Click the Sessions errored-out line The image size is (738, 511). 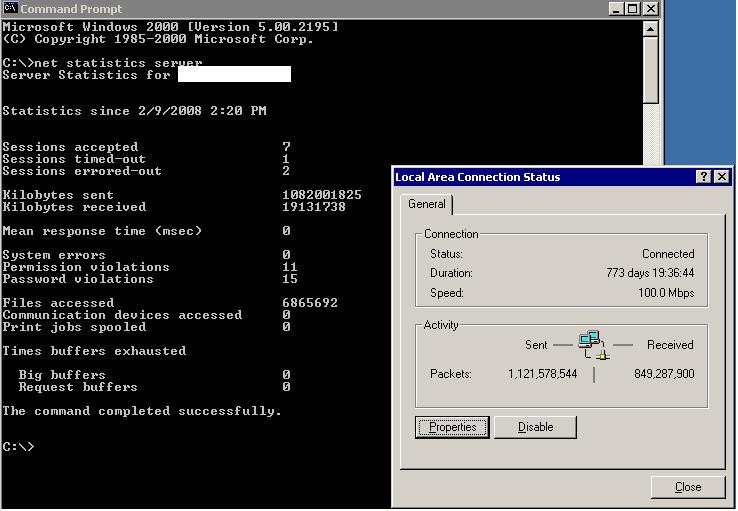click(146, 171)
